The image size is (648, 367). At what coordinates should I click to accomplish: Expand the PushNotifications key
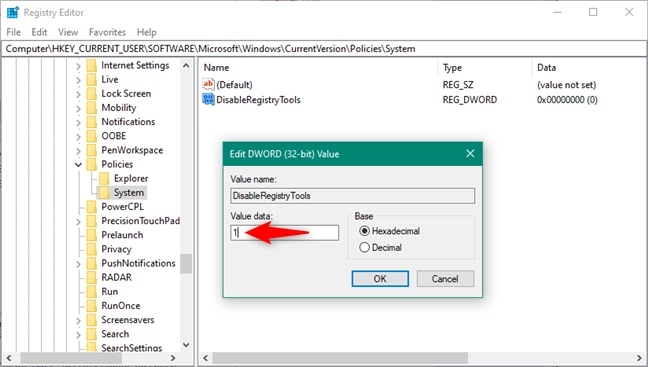coord(78,264)
